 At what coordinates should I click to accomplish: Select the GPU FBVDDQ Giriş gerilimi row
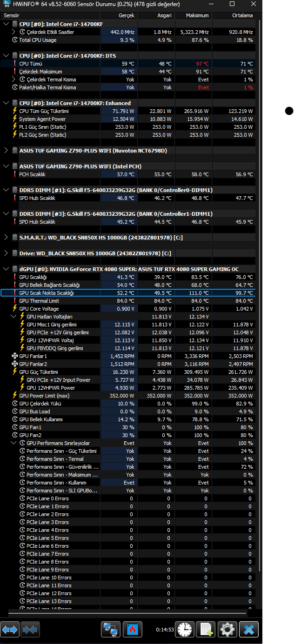pos(128,348)
